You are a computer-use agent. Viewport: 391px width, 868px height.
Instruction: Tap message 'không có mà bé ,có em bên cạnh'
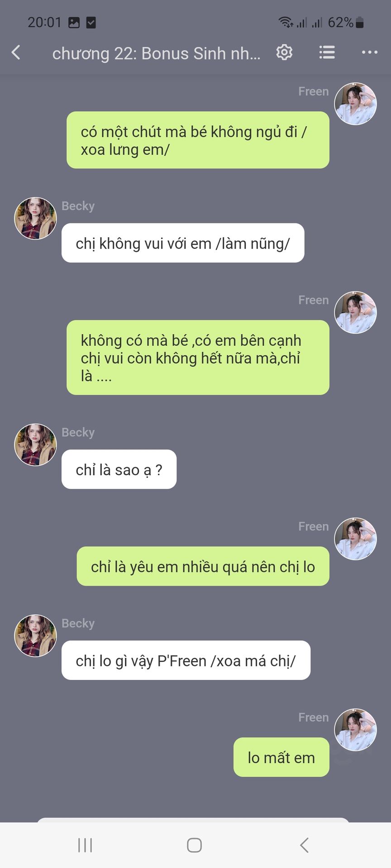pos(198,358)
